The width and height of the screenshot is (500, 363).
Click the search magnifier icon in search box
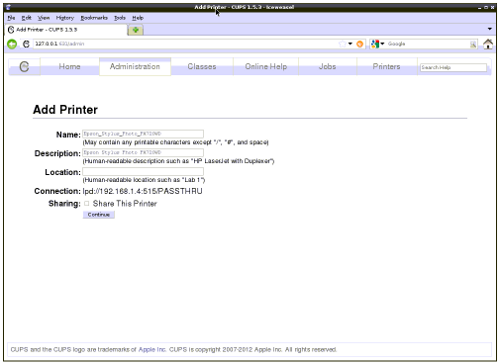coord(473,44)
